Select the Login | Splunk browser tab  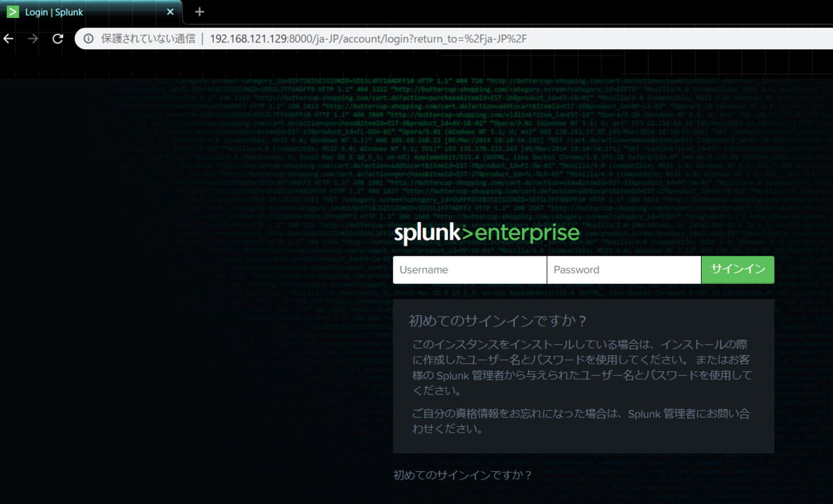(90, 12)
